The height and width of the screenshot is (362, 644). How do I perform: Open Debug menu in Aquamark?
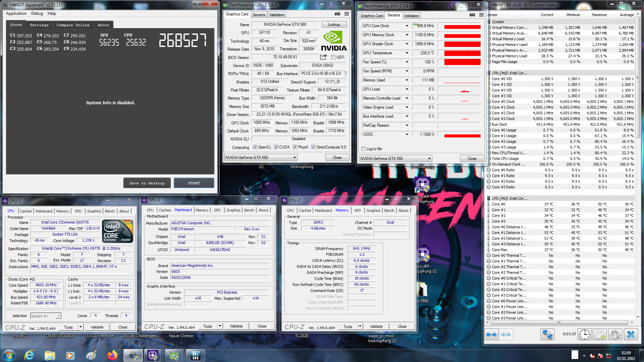click(x=37, y=13)
